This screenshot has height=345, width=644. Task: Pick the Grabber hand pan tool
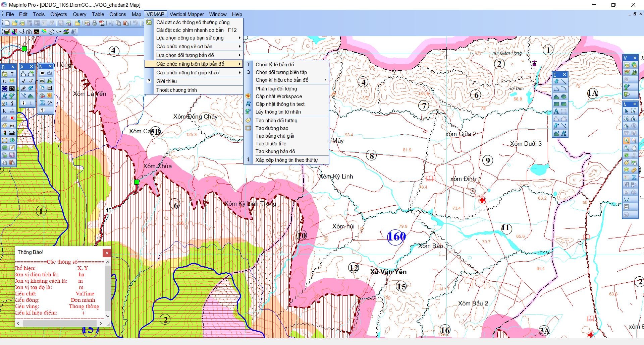point(634,148)
